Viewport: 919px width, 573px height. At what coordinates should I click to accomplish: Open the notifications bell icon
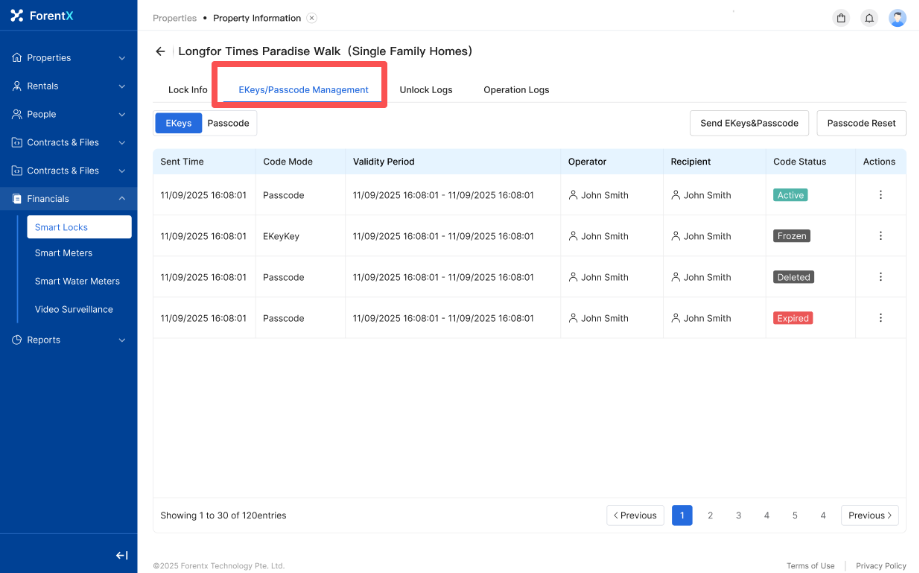point(869,18)
